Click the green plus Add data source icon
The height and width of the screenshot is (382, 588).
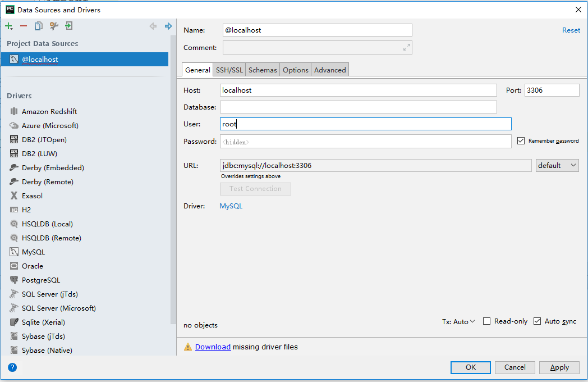coord(8,26)
